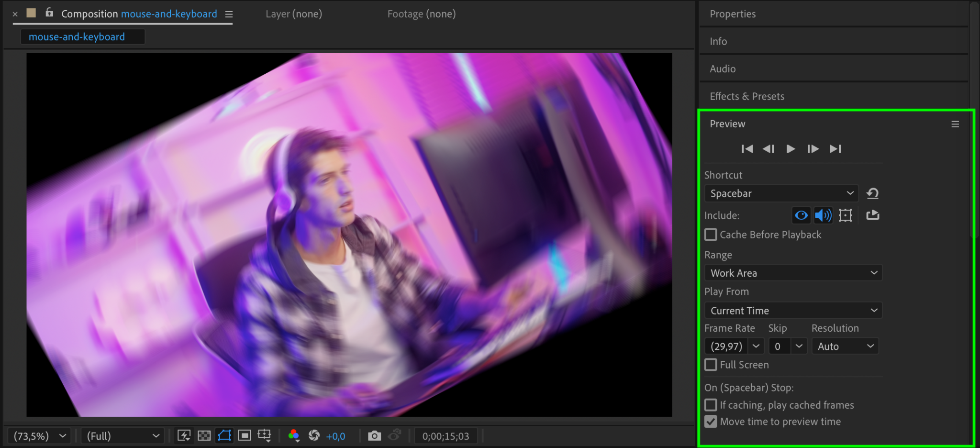
Task: Click the exposure value +0,0
Action: tap(335, 437)
